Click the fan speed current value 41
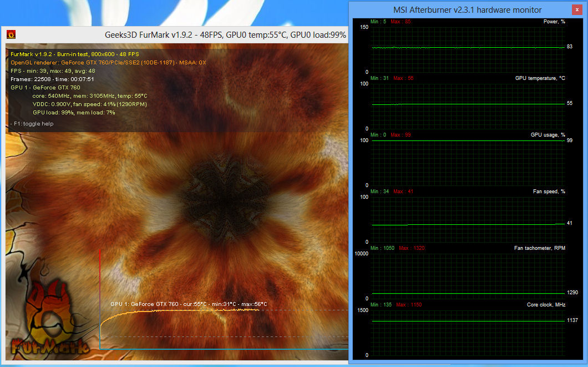Viewport: 588px width, 367px height. [x=570, y=223]
